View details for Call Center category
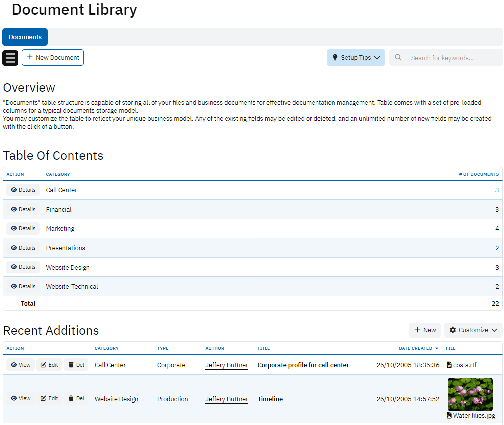 coord(23,190)
